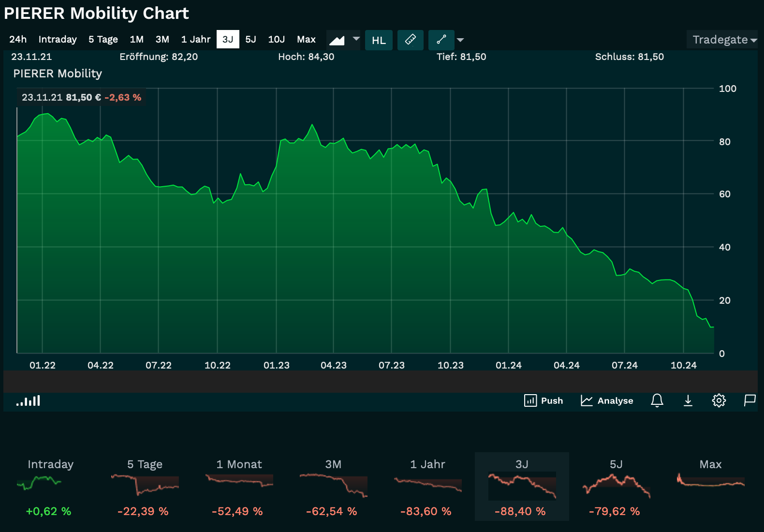The height and width of the screenshot is (532, 764).
Task: Open the Max performance thumbnail
Action: (710, 487)
